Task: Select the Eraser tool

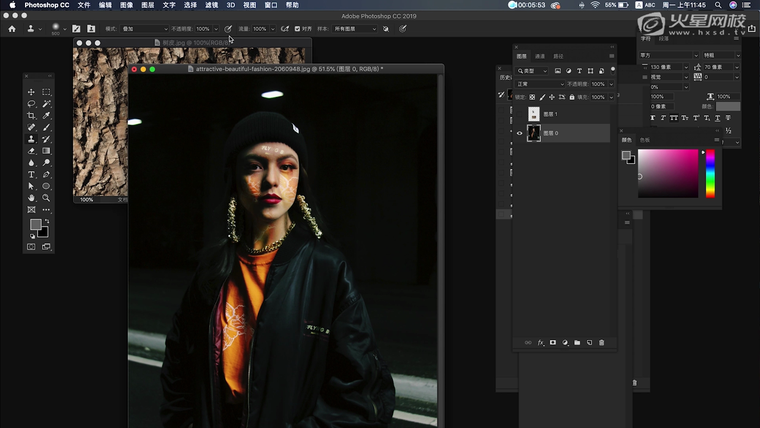Action: click(31, 151)
